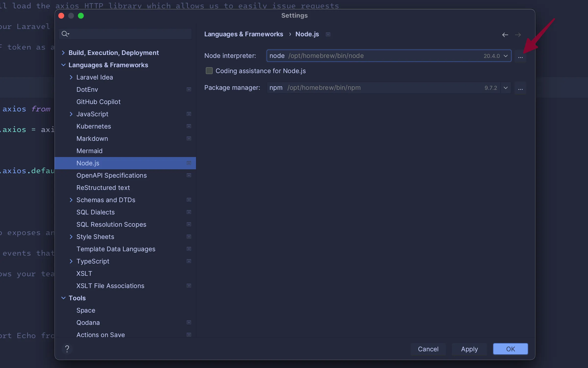Click the Apply button

469,349
